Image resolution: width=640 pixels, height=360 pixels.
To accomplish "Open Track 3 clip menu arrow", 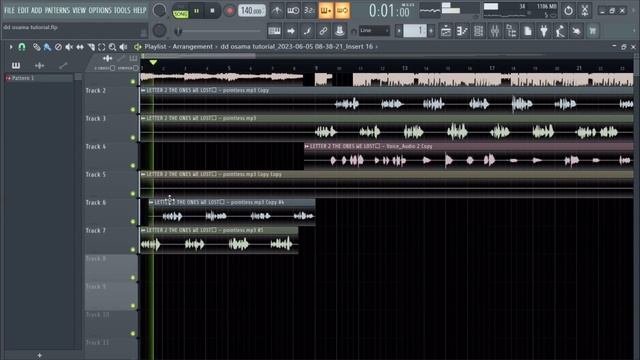I will click(143, 118).
